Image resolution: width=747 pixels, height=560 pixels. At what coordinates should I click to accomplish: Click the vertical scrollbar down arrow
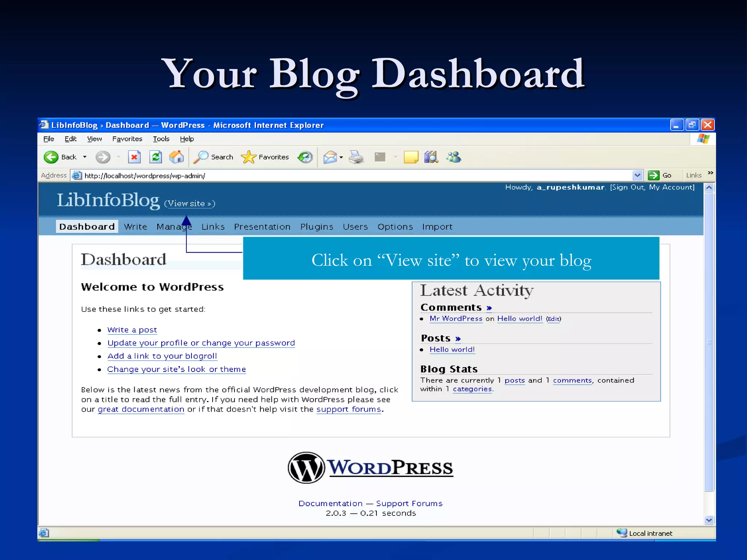(x=709, y=520)
